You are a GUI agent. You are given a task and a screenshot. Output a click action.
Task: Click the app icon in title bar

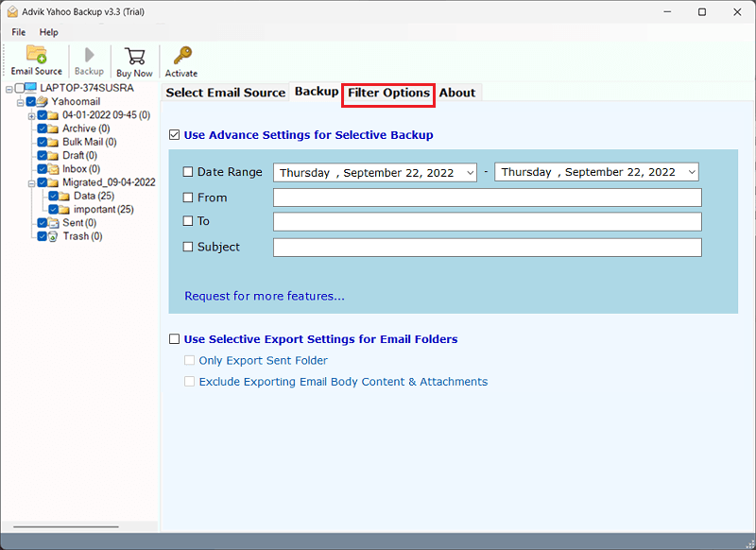tap(12, 12)
